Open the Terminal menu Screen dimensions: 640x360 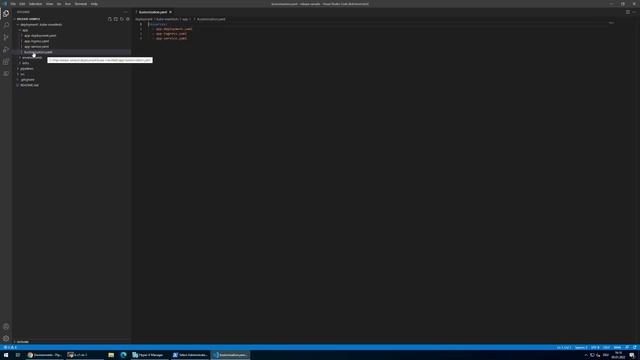[x=81, y=4]
